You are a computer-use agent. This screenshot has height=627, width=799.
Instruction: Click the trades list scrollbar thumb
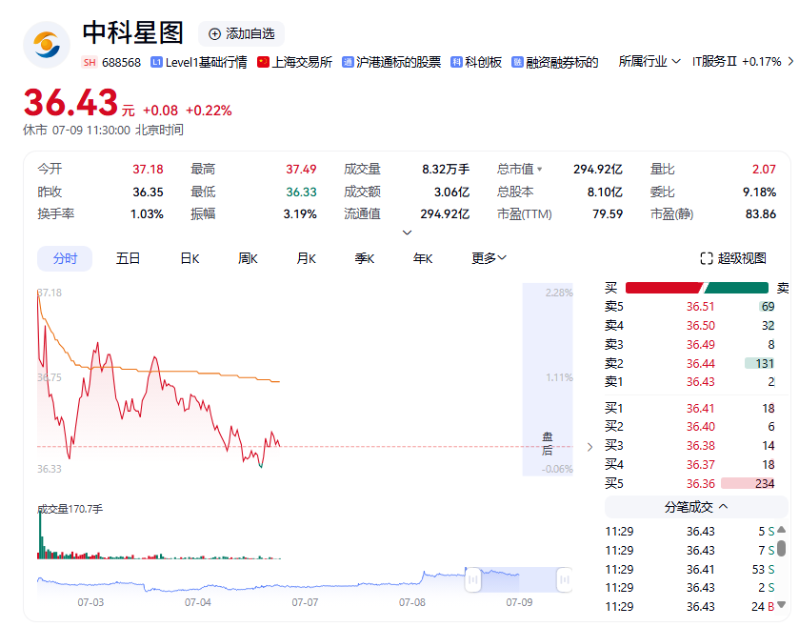click(x=781, y=548)
